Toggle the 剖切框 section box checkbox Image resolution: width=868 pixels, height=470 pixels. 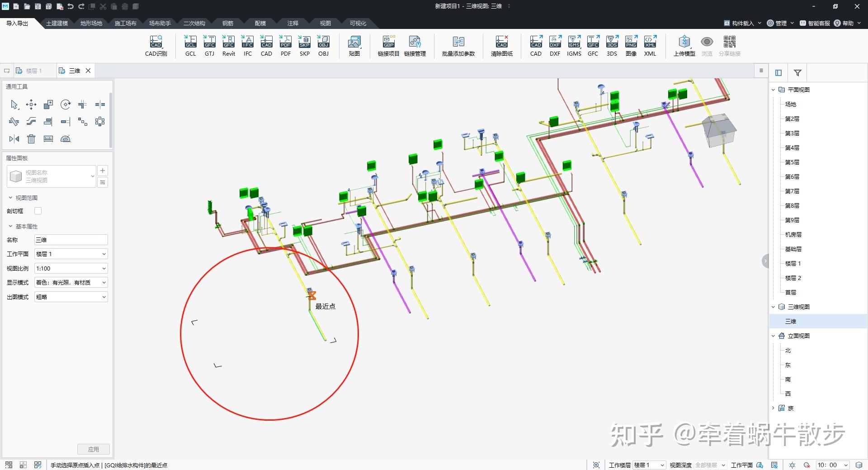tap(38, 211)
